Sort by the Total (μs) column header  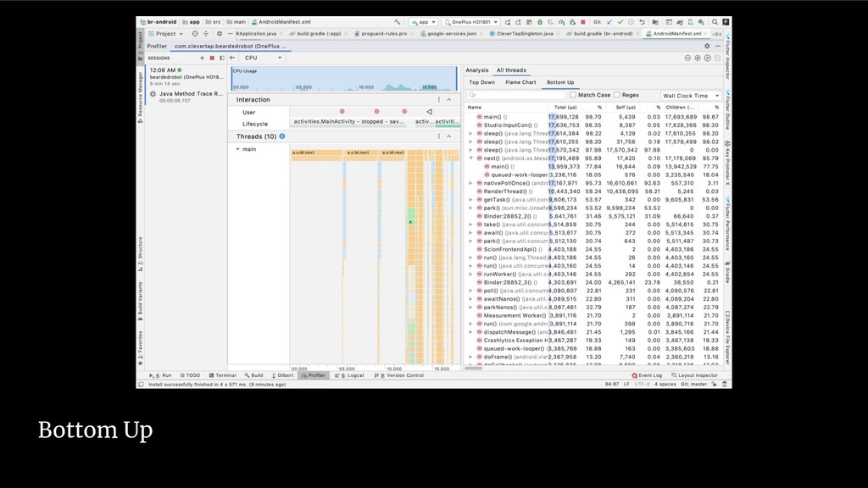pos(565,108)
